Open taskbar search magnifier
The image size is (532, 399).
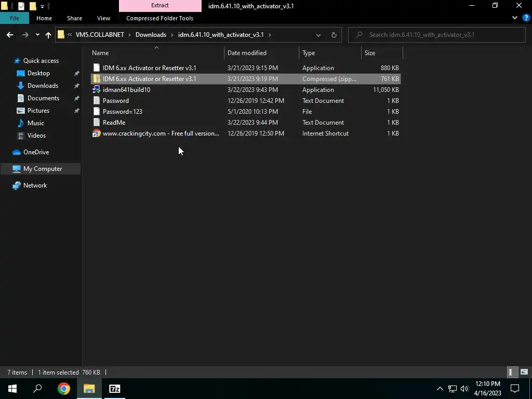[x=37, y=389]
